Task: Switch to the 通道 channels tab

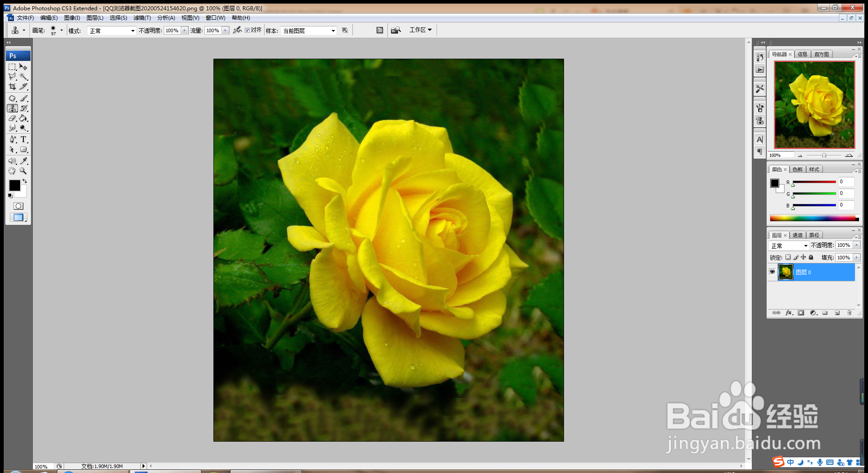Action: click(x=798, y=235)
